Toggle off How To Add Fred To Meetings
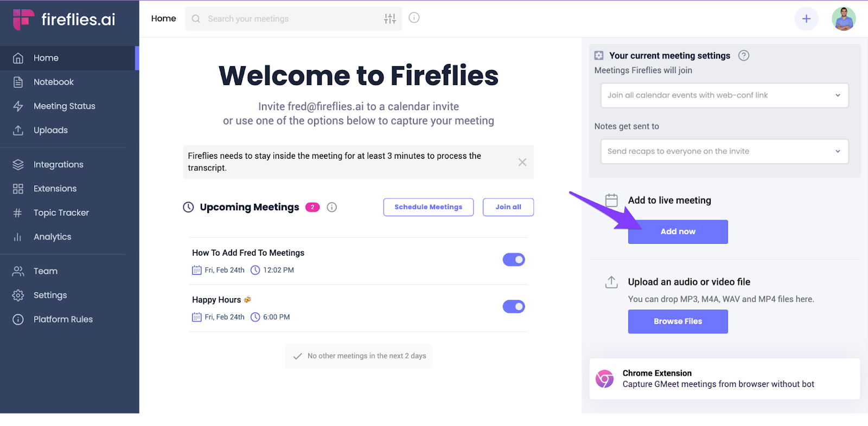This screenshot has width=868, height=426. [x=513, y=260]
